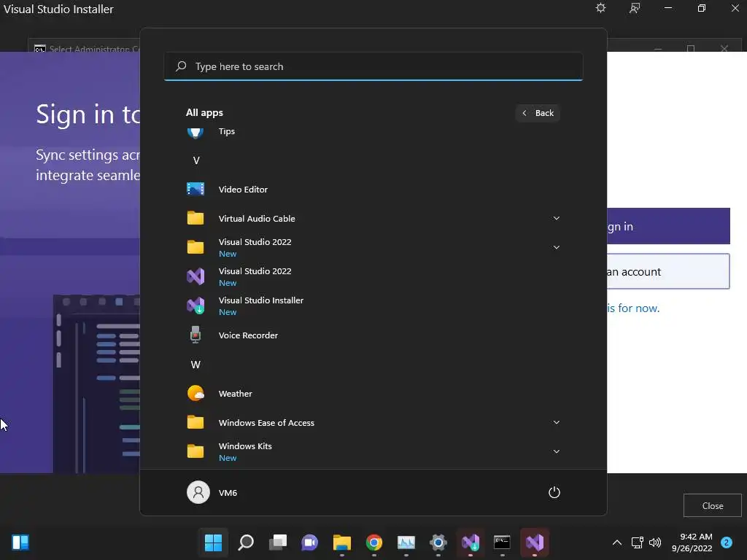Click the Visual Studio 2022 folder icon

pyautogui.click(x=196, y=247)
